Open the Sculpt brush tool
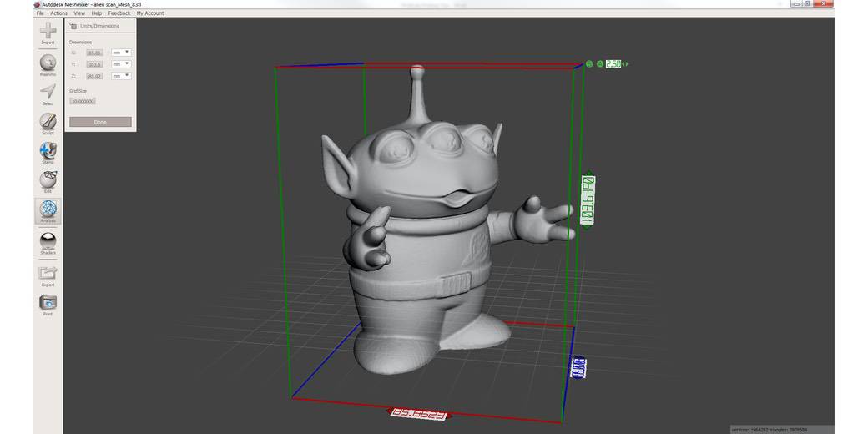This screenshot has width=868, height=434. [x=48, y=121]
